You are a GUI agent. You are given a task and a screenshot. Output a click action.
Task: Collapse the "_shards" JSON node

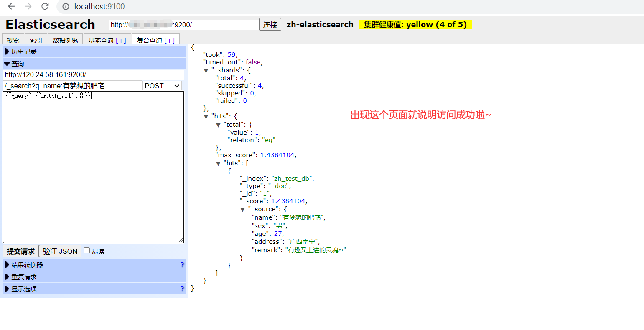[x=206, y=71]
